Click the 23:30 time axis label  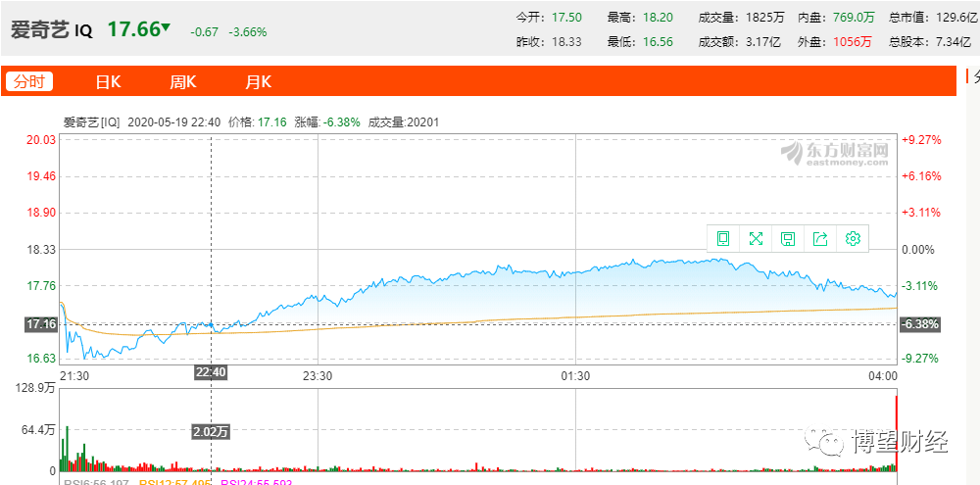(x=318, y=375)
